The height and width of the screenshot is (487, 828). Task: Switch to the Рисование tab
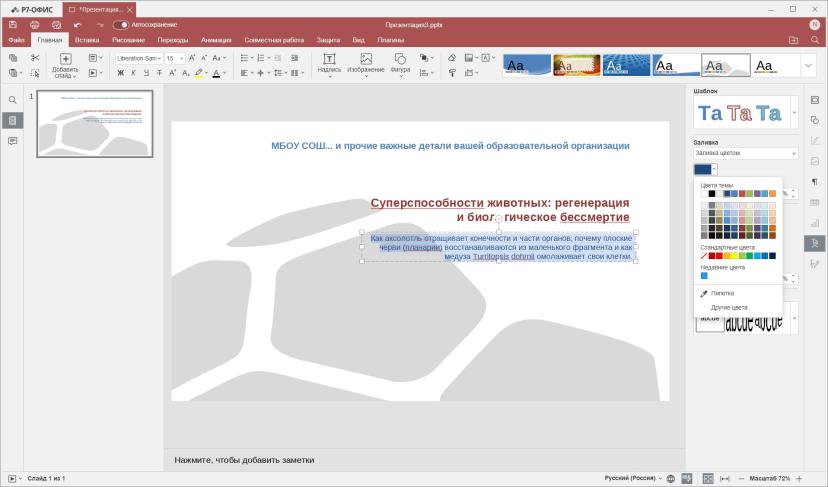pos(128,40)
